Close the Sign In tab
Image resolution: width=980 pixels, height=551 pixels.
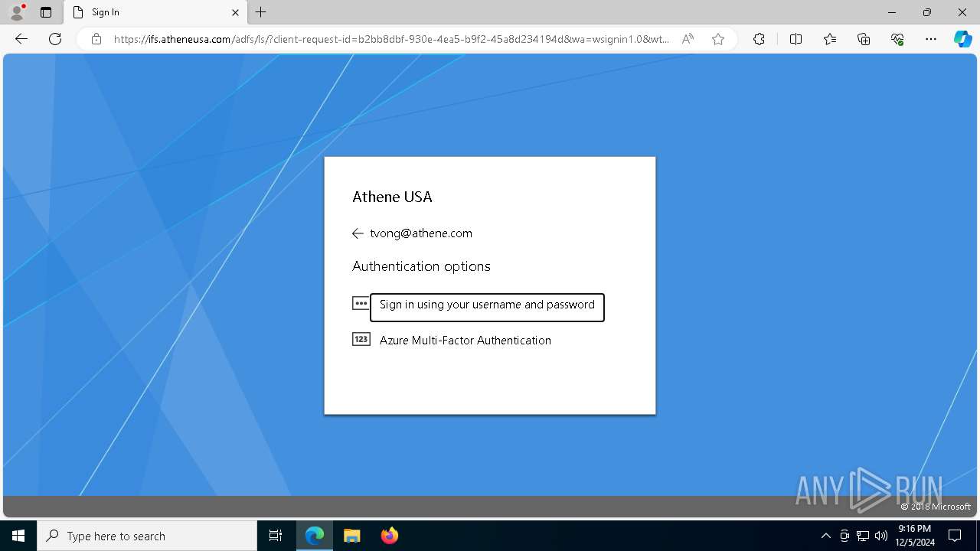click(236, 12)
